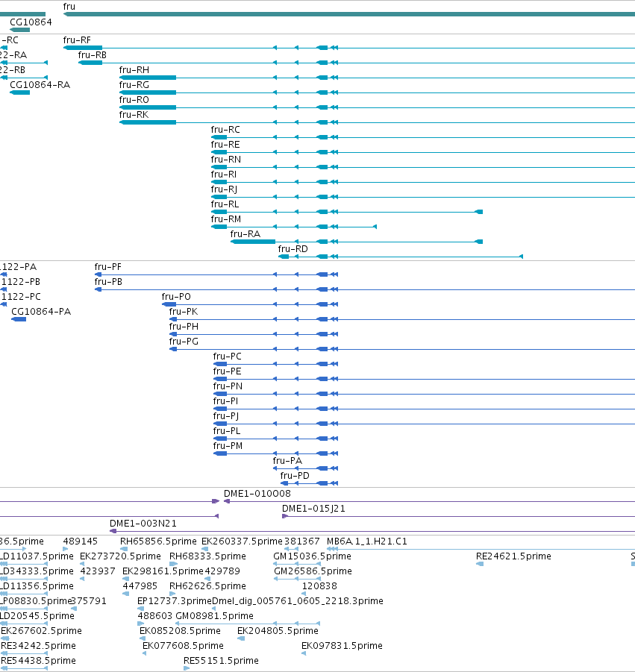635x672 pixels.
Task: Click the CG10864 gene label
Action: click(31, 22)
